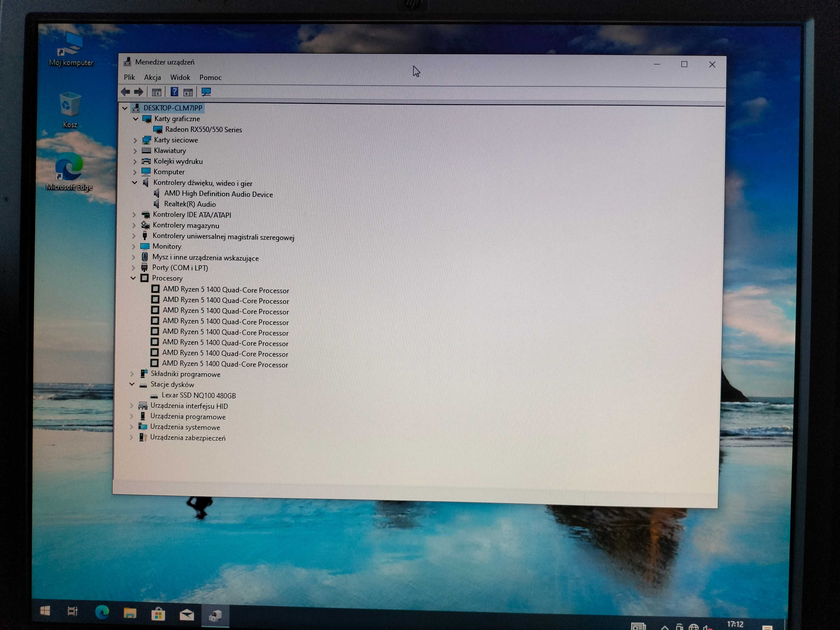Launch Edge from the taskbar
Screen dimensions: 840x630
click(102, 612)
